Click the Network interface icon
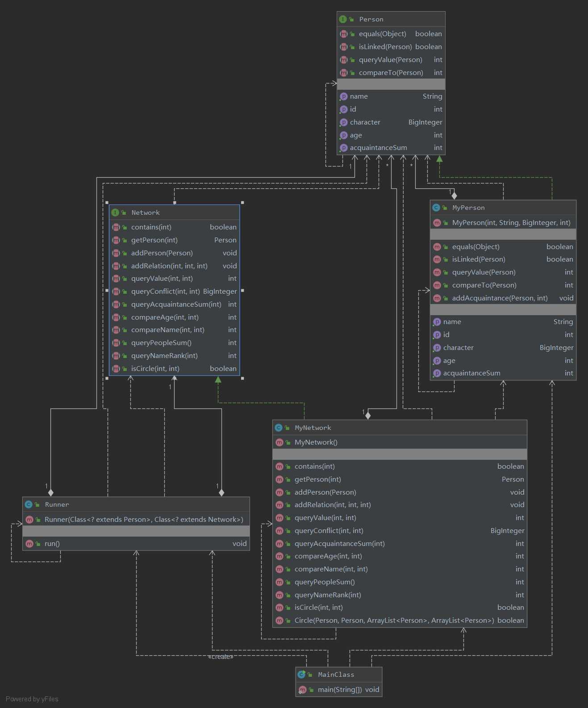The width and height of the screenshot is (588, 708). [x=115, y=212]
